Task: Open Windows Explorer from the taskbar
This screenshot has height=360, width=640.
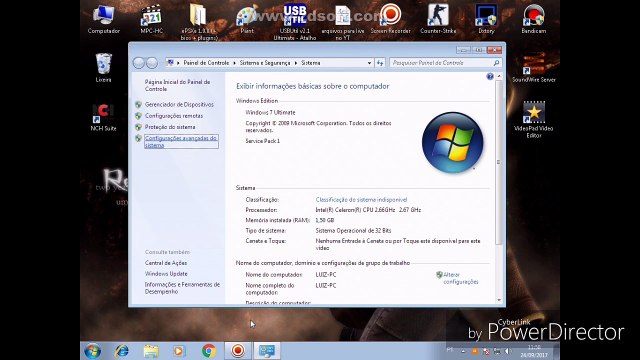Action: pyautogui.click(x=151, y=351)
